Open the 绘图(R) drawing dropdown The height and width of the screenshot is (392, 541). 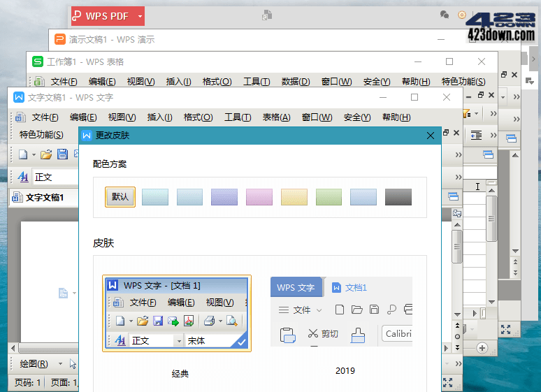pos(60,364)
